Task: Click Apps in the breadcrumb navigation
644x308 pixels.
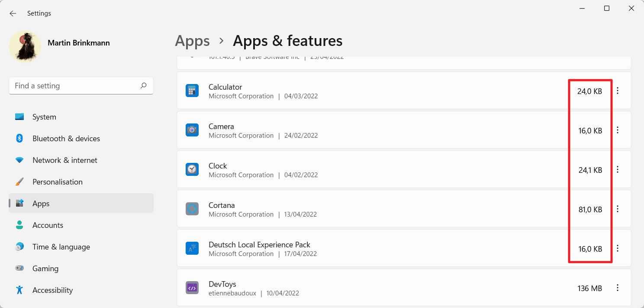Action: pyautogui.click(x=192, y=40)
